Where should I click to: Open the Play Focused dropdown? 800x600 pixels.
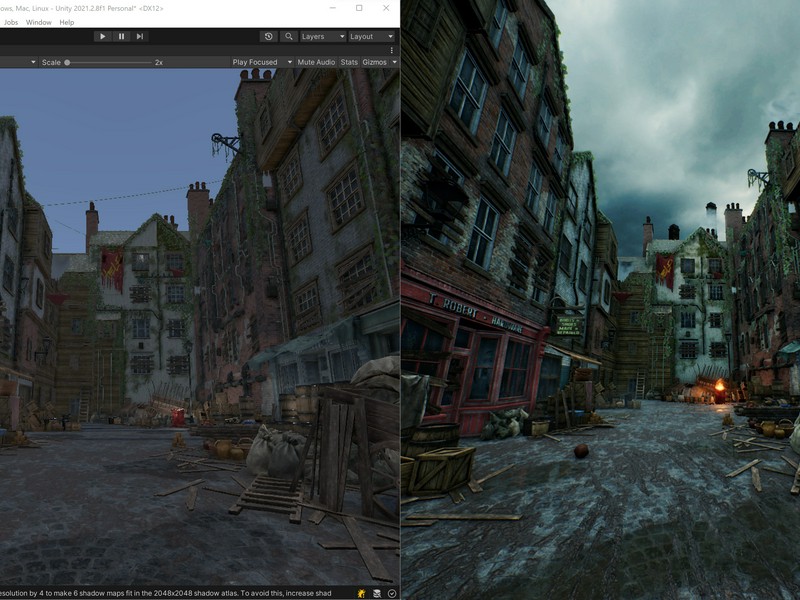pyautogui.click(x=262, y=62)
